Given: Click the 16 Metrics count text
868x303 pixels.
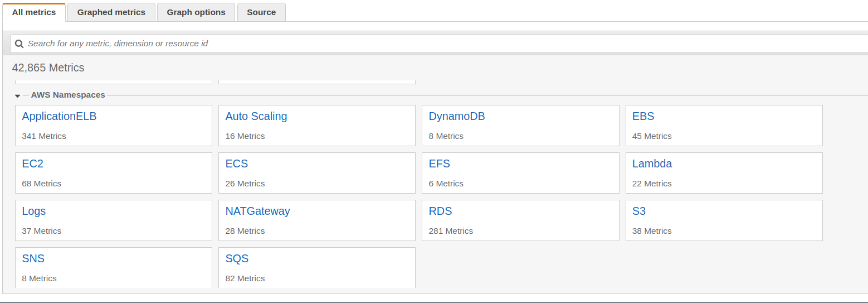Looking at the screenshot, I should click(245, 136).
